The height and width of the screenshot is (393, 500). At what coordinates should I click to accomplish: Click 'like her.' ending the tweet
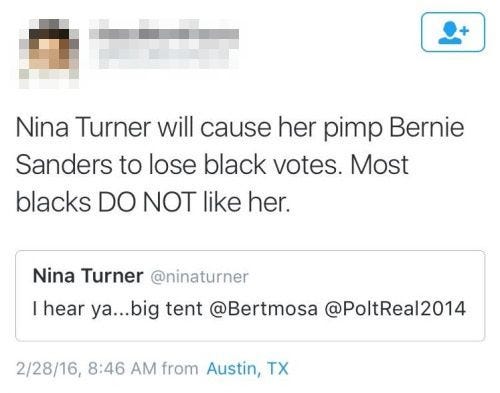pos(246,202)
